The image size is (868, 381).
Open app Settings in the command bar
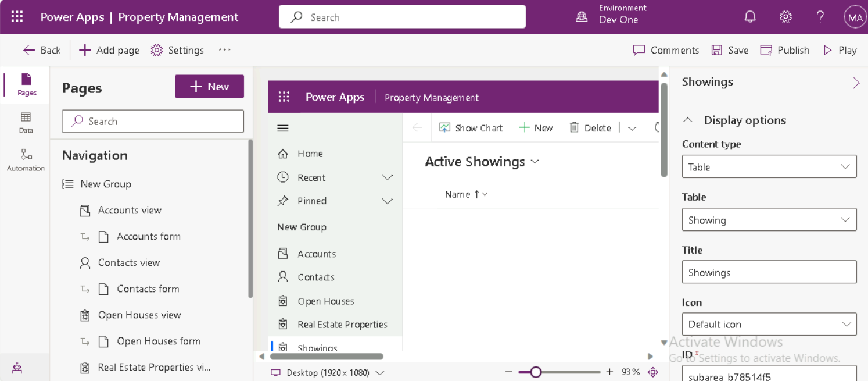pyautogui.click(x=177, y=50)
